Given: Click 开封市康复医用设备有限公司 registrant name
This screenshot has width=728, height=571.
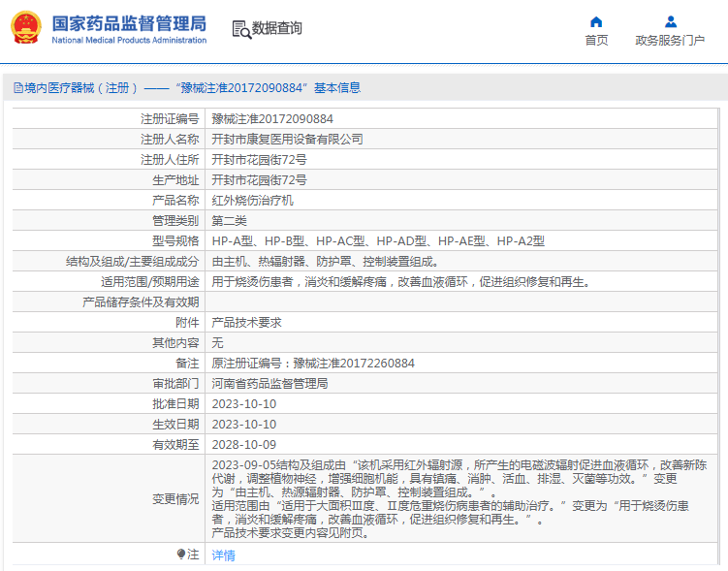Looking at the screenshot, I should pyautogui.click(x=287, y=140).
